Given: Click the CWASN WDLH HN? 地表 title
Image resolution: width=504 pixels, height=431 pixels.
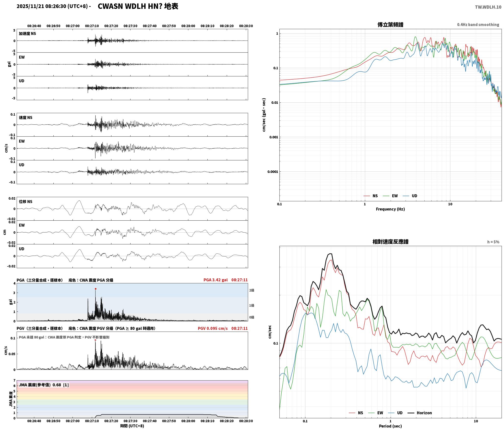Looking at the screenshot, I should (x=138, y=6).
